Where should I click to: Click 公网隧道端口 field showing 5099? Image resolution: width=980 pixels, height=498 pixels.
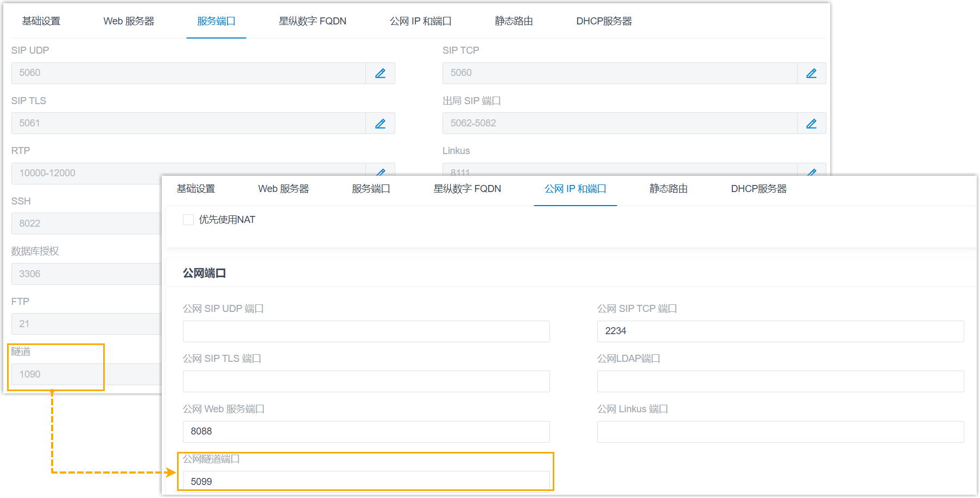(x=366, y=481)
